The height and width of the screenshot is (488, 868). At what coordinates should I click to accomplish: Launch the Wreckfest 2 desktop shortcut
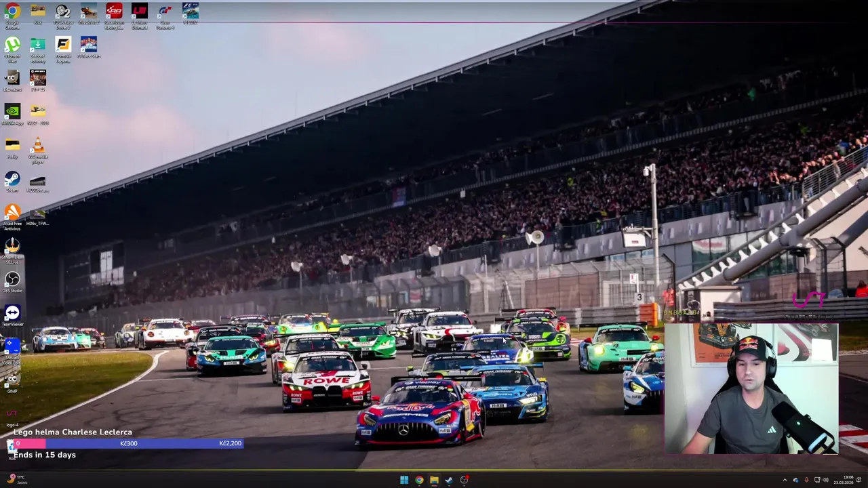(88, 14)
